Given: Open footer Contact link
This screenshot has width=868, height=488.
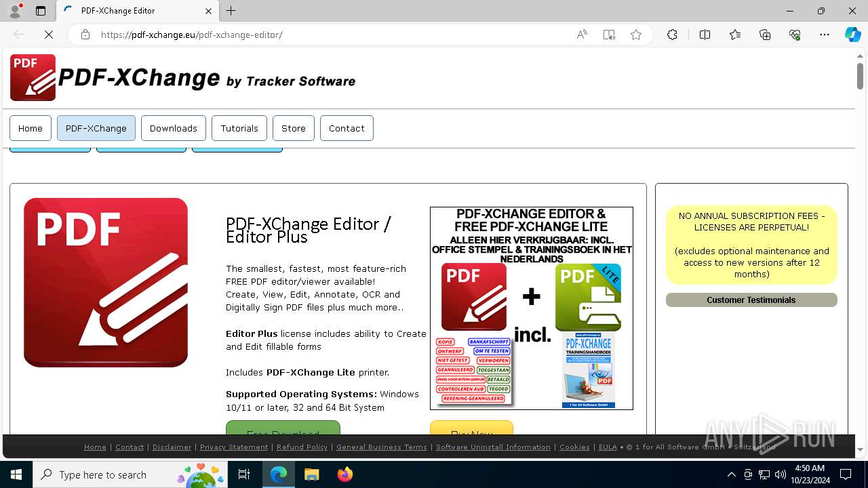Looking at the screenshot, I should point(130,447).
